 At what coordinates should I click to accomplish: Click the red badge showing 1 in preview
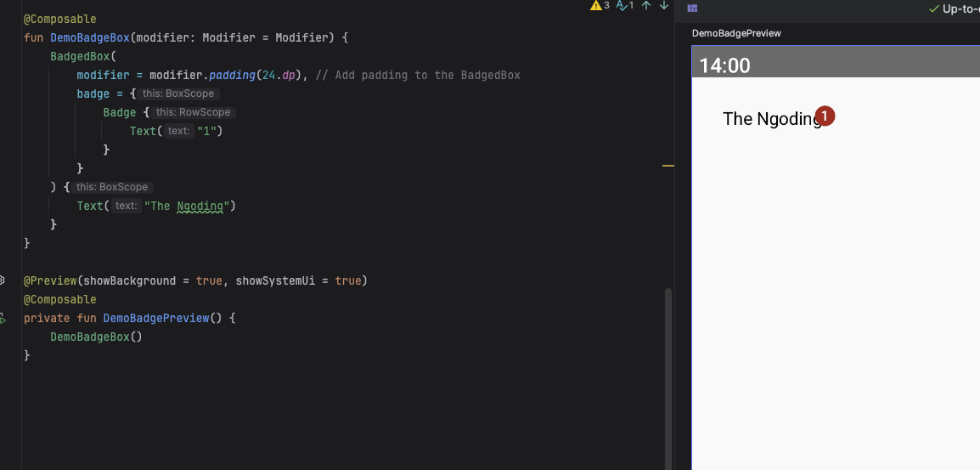824,116
